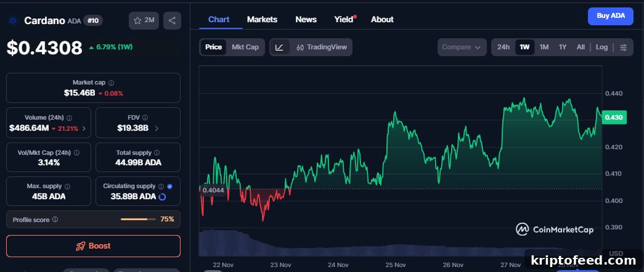Expand FDV details chevron

point(156,128)
